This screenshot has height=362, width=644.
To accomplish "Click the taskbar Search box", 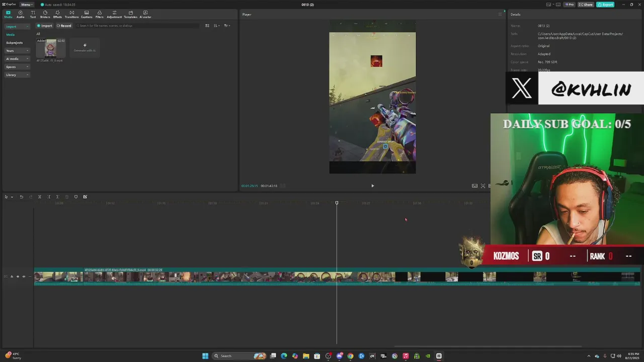I will click(x=239, y=356).
